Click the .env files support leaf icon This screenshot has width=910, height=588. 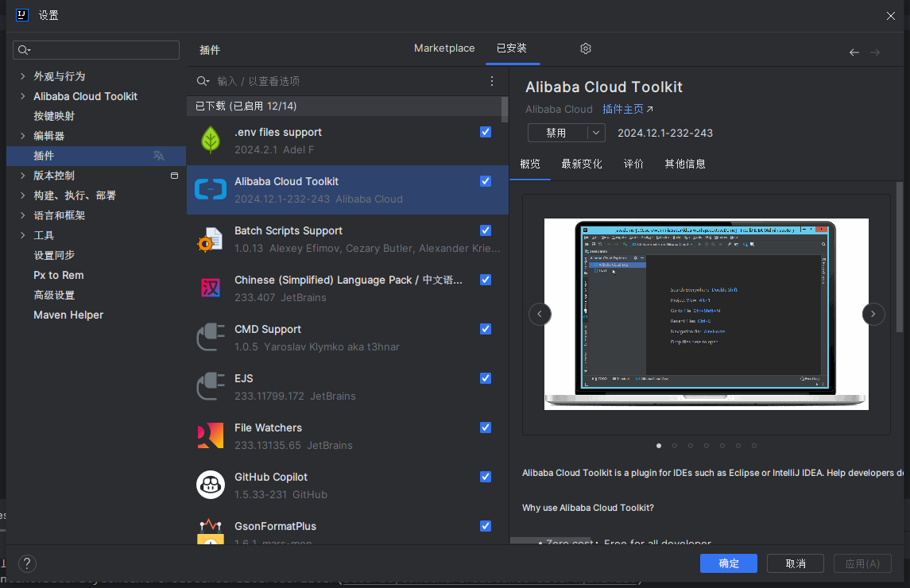(211, 140)
